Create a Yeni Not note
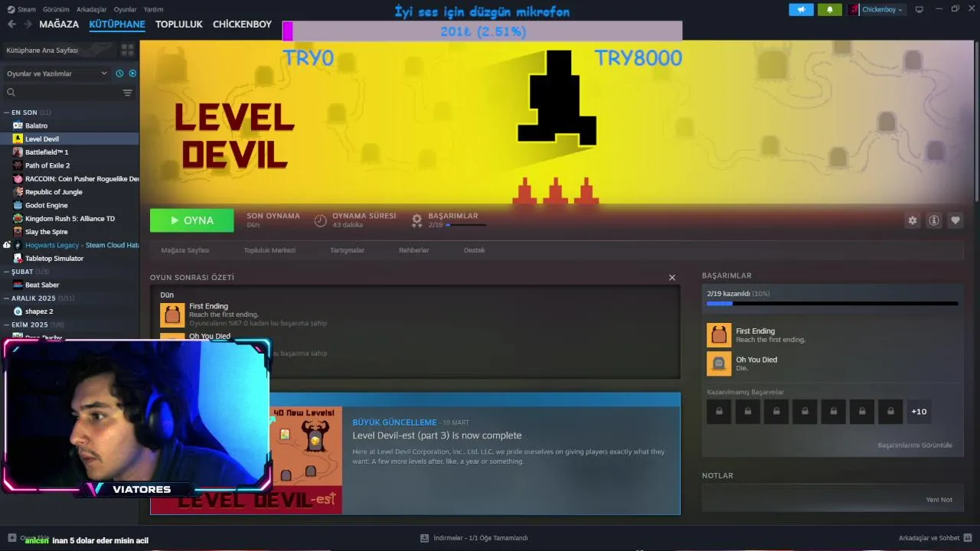The image size is (980, 551). (939, 500)
